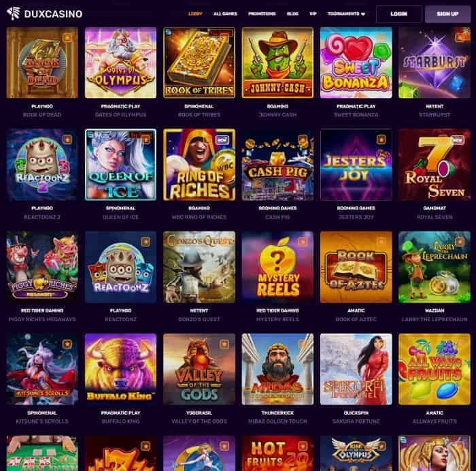
Task: Open the Sweet Bonanza game thumbnail
Action: pos(356,63)
